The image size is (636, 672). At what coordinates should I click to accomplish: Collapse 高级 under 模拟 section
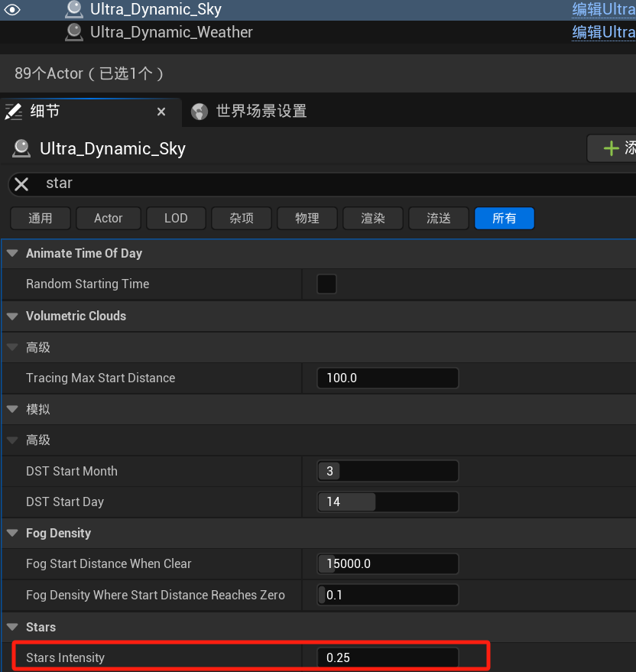coord(12,440)
